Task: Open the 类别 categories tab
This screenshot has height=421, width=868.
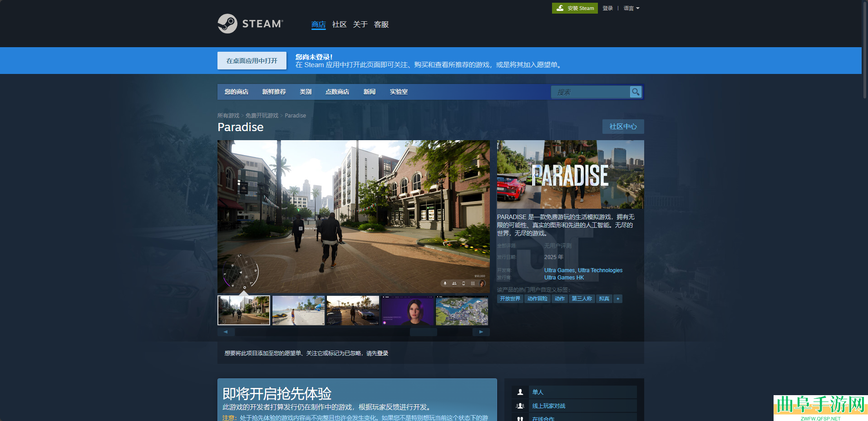Action: tap(305, 92)
